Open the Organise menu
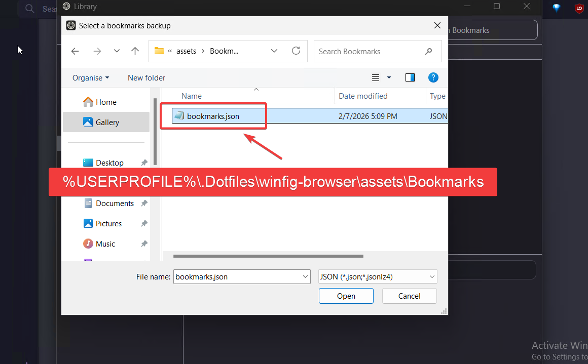Screen dimensions: 588x364 [x=91, y=77]
